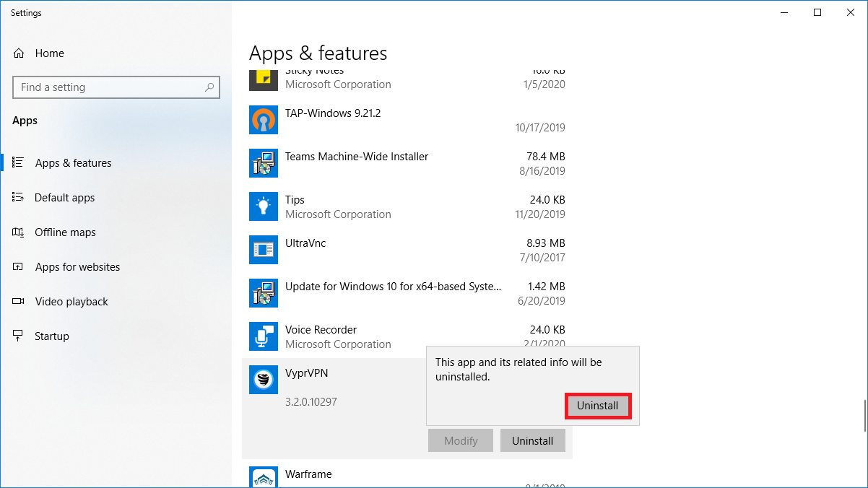The width and height of the screenshot is (868, 488).
Task: Click the 10/17/2019 install date
Action: pyautogui.click(x=540, y=128)
